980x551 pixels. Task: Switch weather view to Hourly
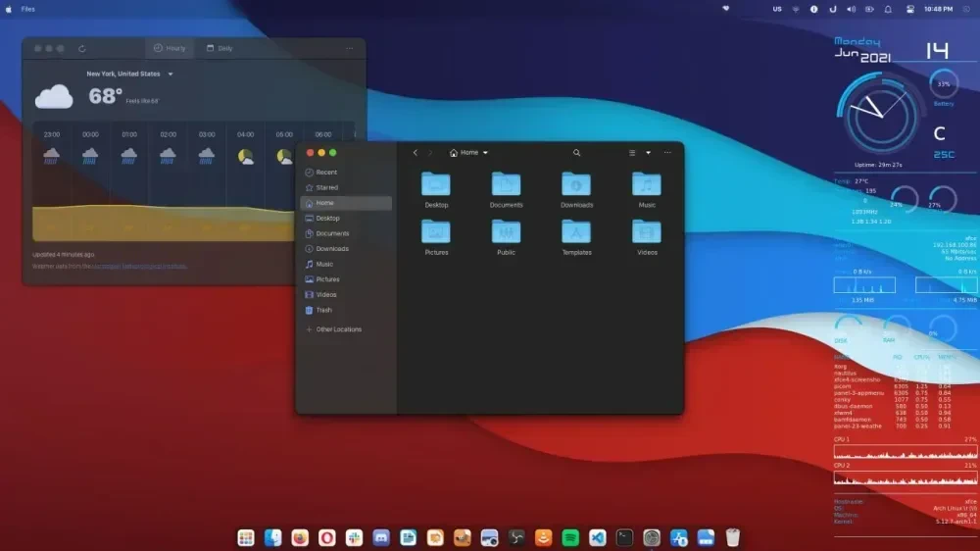(170, 48)
